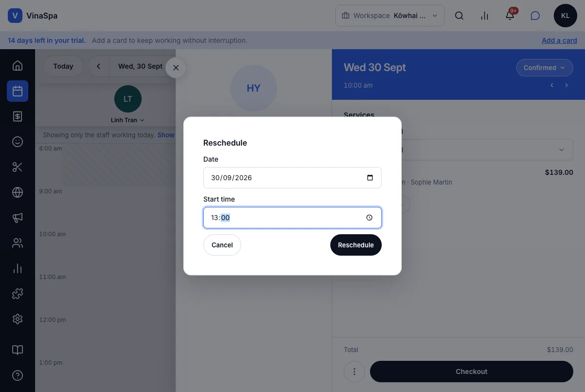Screen dimensions: 585x392
Task: Open the clients smiley icon
Action: [18, 142]
